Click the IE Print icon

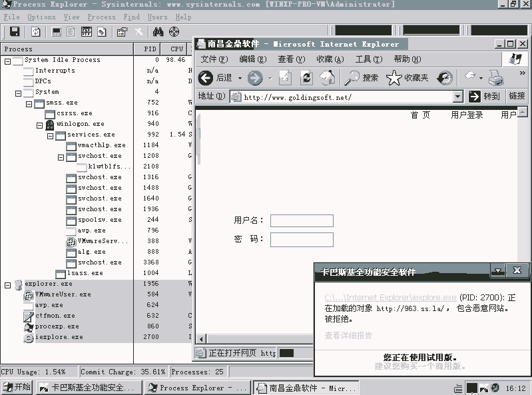pyautogui.click(x=496, y=78)
